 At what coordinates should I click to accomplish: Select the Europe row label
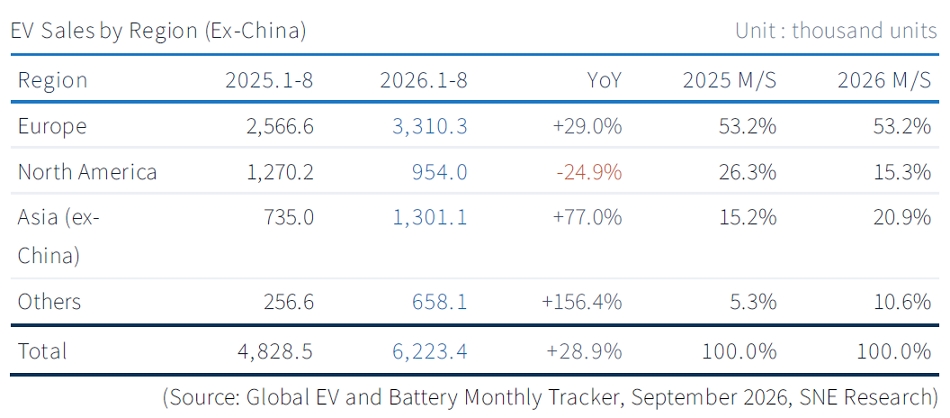52,126
